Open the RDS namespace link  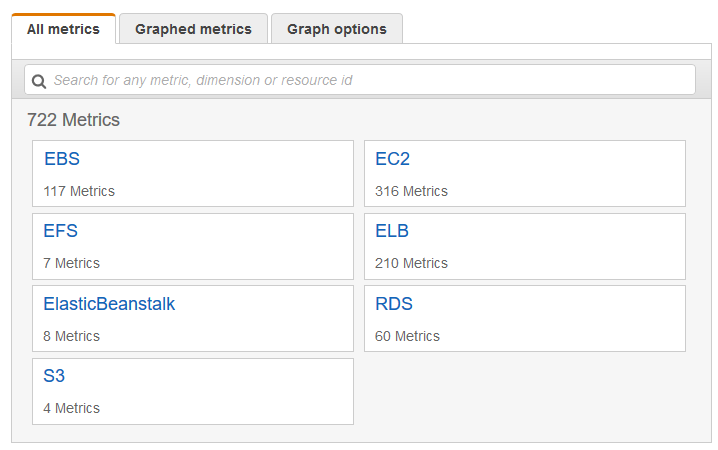394,304
